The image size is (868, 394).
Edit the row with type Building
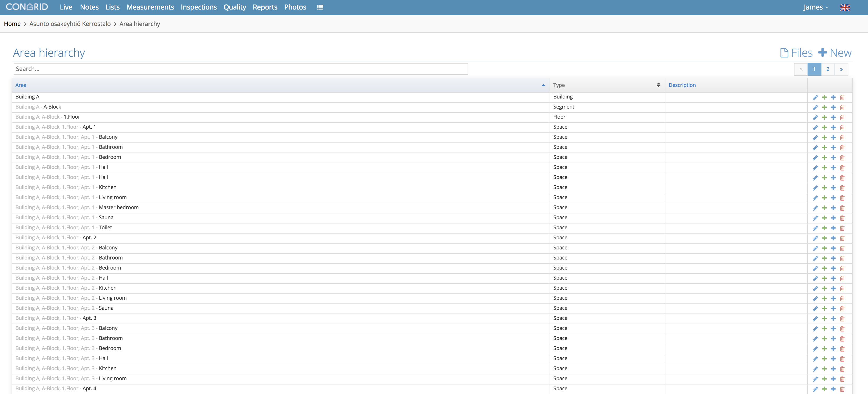815,97
